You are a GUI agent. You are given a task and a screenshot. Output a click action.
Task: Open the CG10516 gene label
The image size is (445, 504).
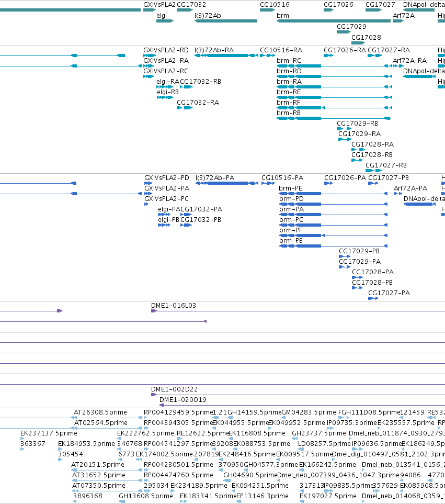tap(275, 5)
